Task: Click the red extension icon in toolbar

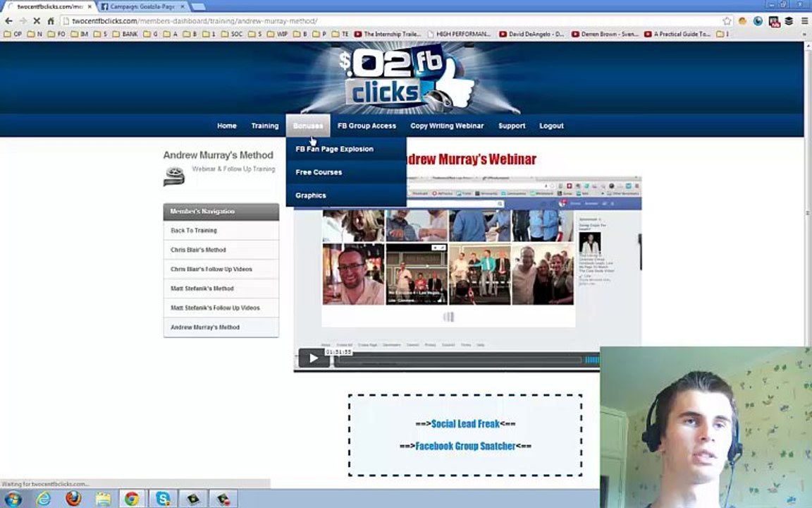Action: point(774,21)
